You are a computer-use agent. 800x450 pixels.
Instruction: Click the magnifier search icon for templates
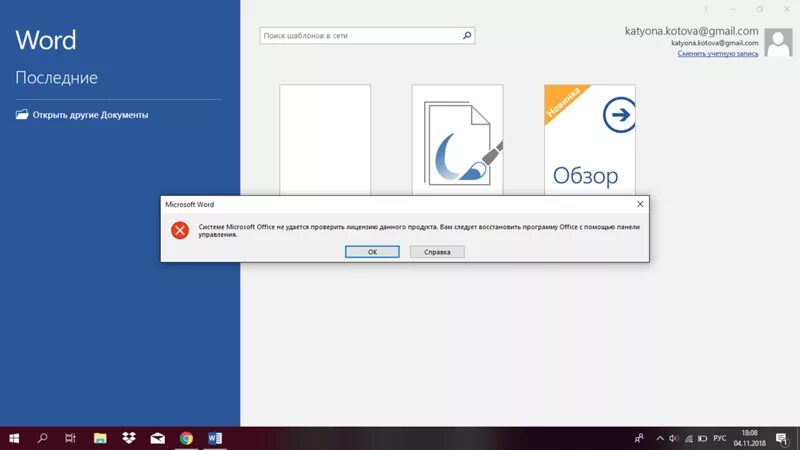tap(467, 36)
